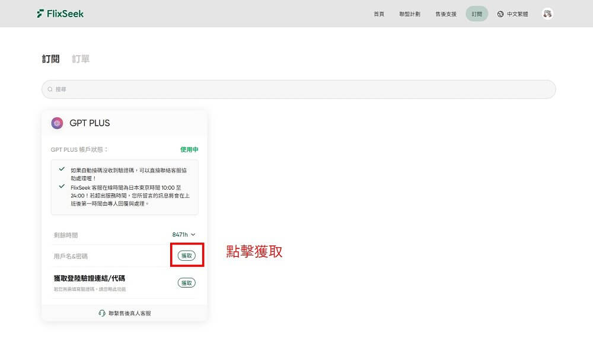Select the 訂閱 nav item
Screen dimensions: 593x364
[477, 14]
